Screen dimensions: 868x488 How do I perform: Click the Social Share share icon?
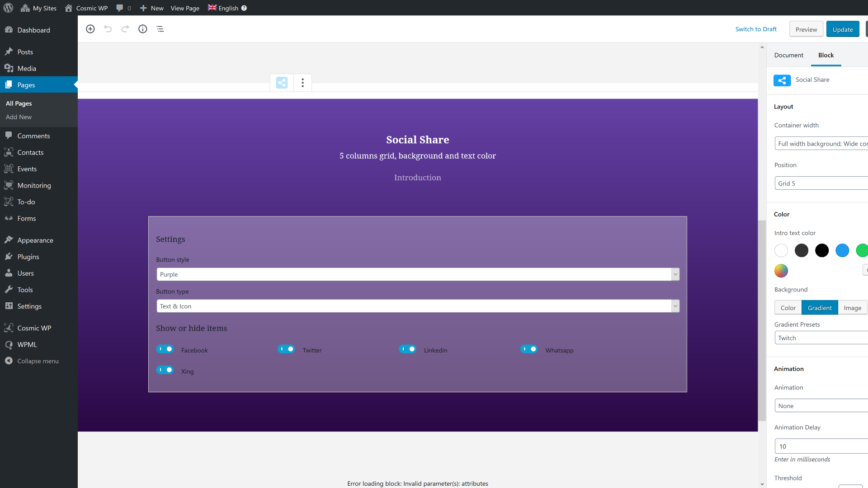(282, 82)
